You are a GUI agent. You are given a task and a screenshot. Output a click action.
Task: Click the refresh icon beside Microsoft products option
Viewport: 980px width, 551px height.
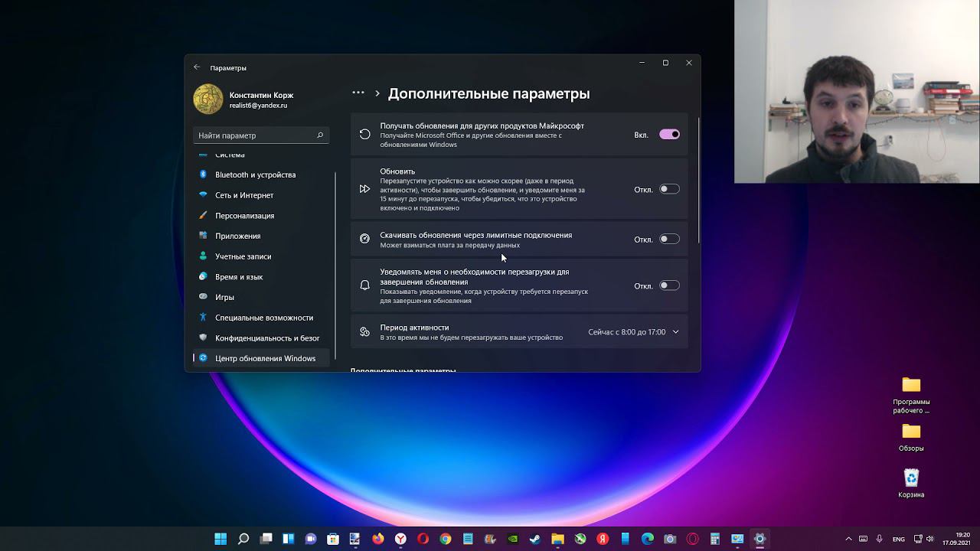tap(365, 135)
